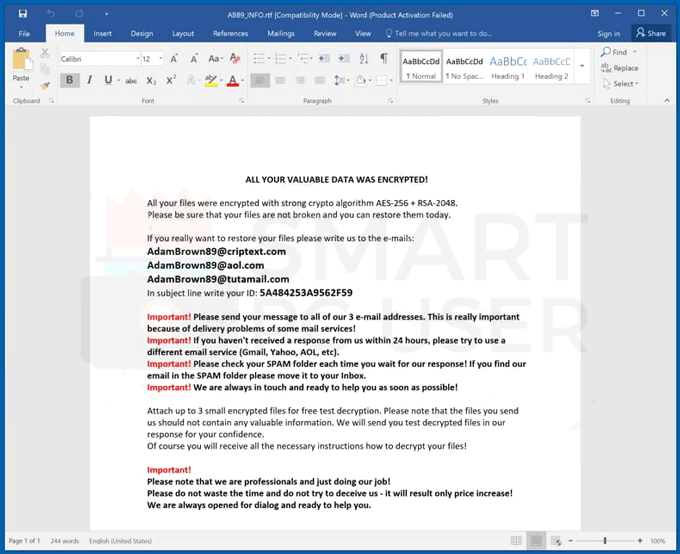Click the Cut scissors icon
Image resolution: width=680 pixels, height=554 pixels.
(x=45, y=53)
